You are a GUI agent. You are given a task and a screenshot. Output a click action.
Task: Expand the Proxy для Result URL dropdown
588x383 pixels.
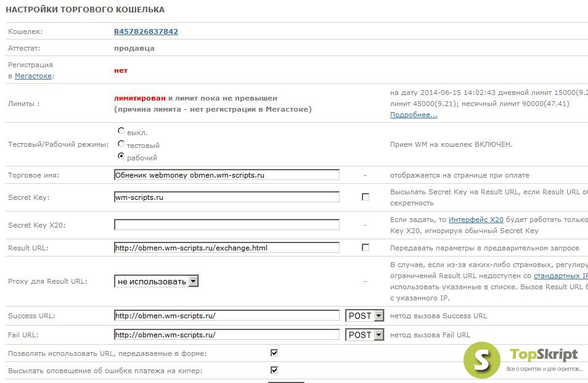pos(156,281)
